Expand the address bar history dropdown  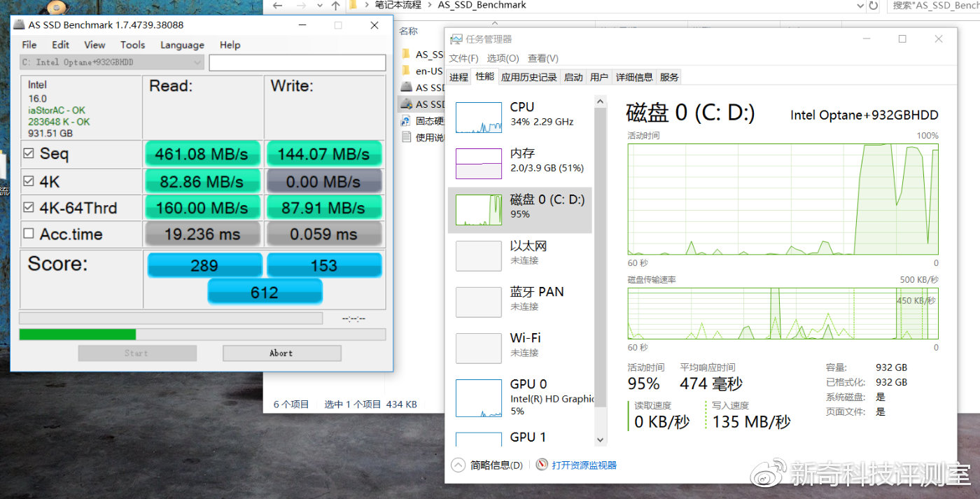point(860,6)
